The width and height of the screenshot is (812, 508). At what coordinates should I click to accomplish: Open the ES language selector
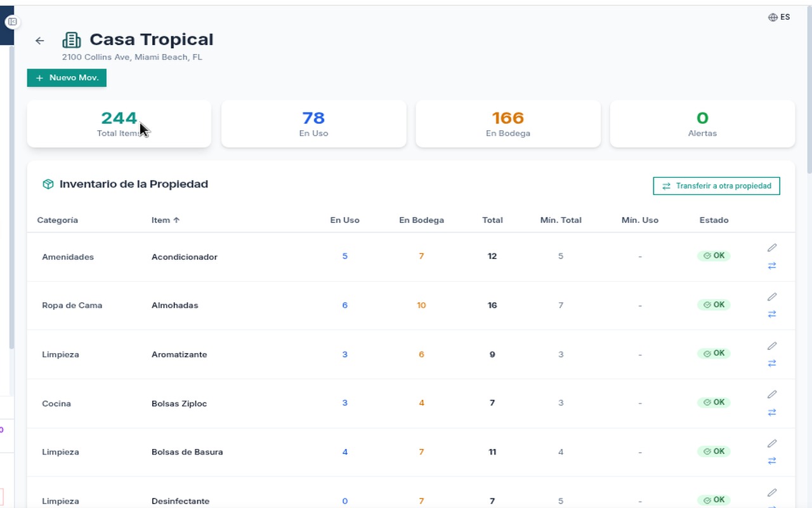tap(779, 17)
